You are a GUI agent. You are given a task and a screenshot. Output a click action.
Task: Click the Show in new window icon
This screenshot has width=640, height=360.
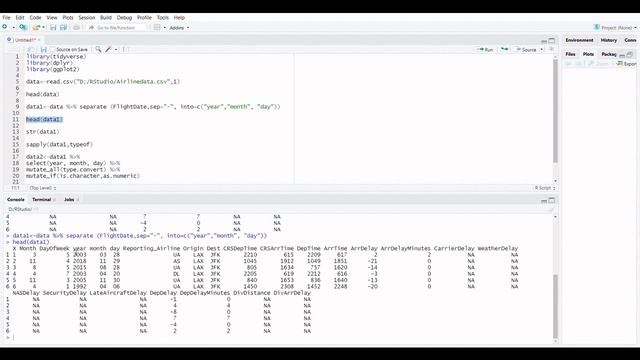31,49
